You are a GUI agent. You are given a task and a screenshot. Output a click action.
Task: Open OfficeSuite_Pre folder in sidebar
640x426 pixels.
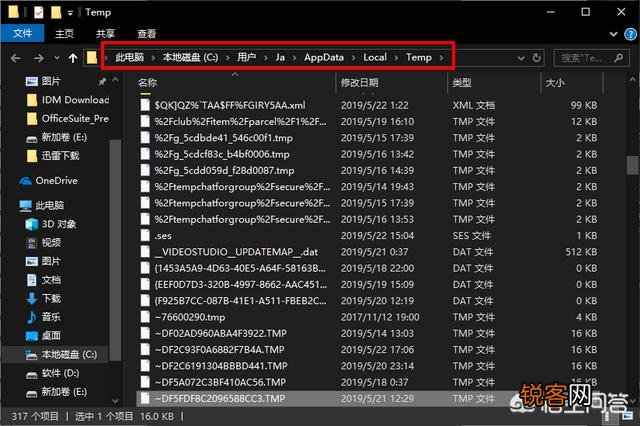[68, 118]
